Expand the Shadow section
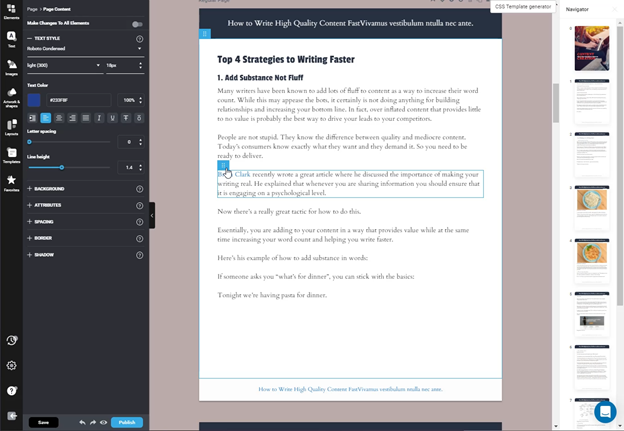Viewport: 624px width, 431px height. (x=29, y=255)
